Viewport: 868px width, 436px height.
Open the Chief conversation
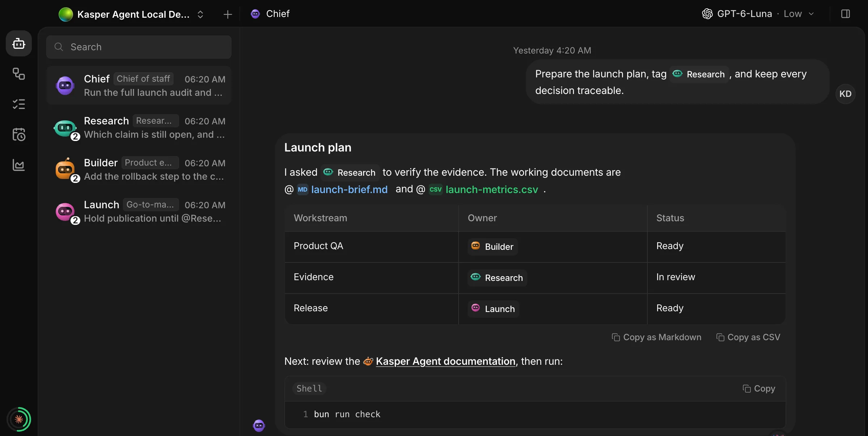click(x=139, y=85)
